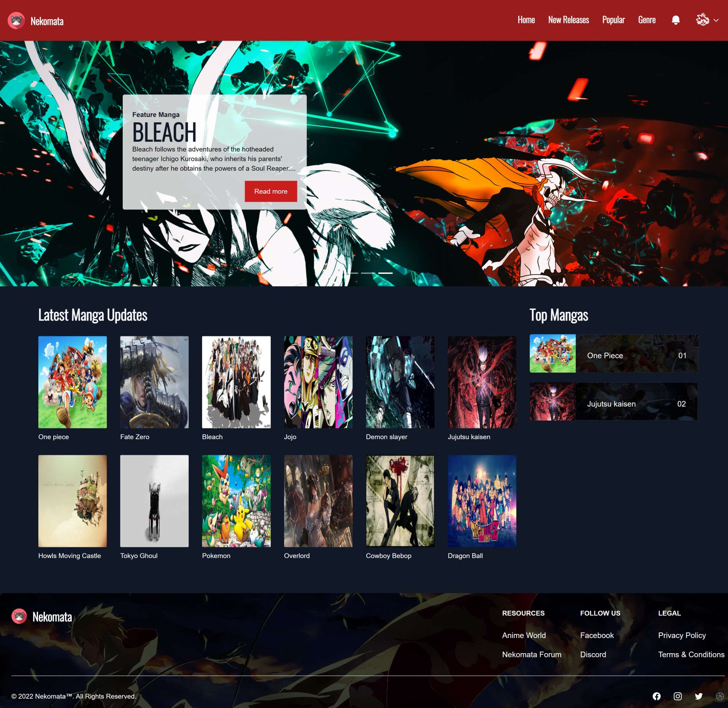Click Home in the navigation bar
Screen dimensions: 728x708
coord(526,20)
